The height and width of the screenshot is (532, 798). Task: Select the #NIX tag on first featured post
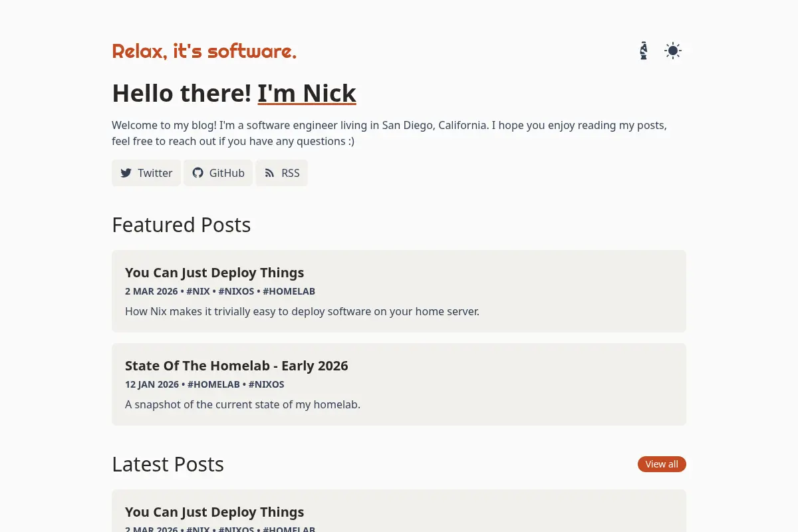click(198, 291)
